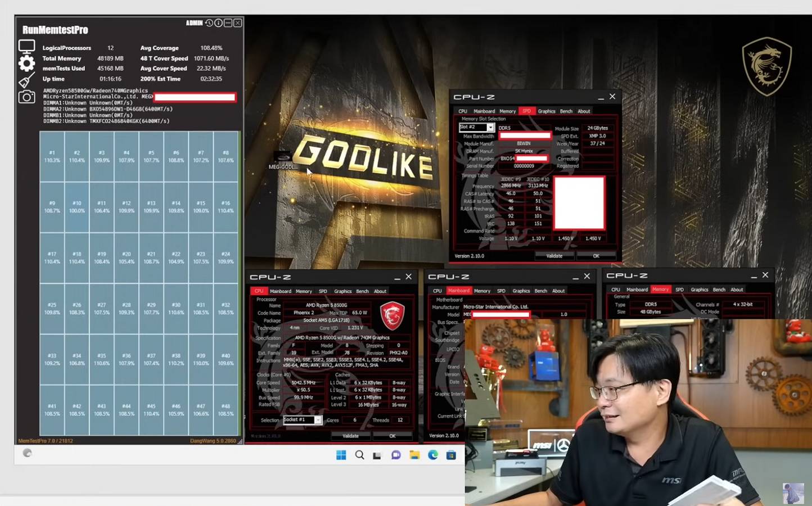Click Validate in the SPD window
Screen dimensions: 812x506
click(x=554, y=256)
